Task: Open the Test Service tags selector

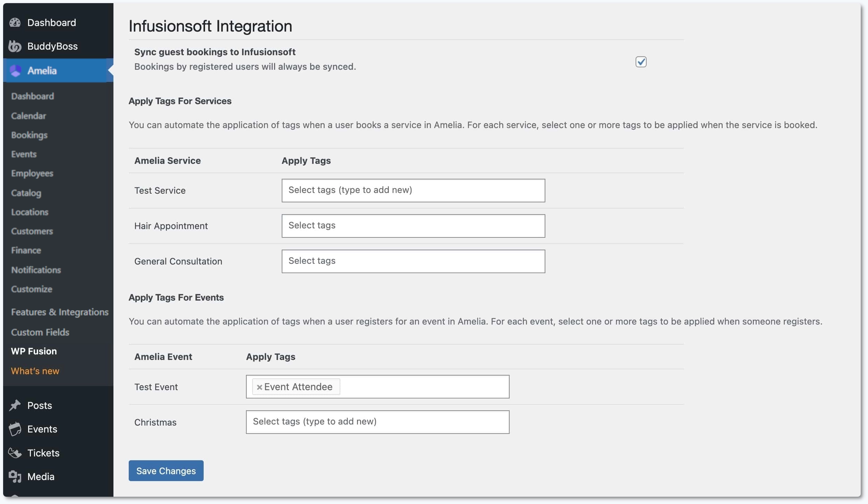Action: (x=413, y=190)
